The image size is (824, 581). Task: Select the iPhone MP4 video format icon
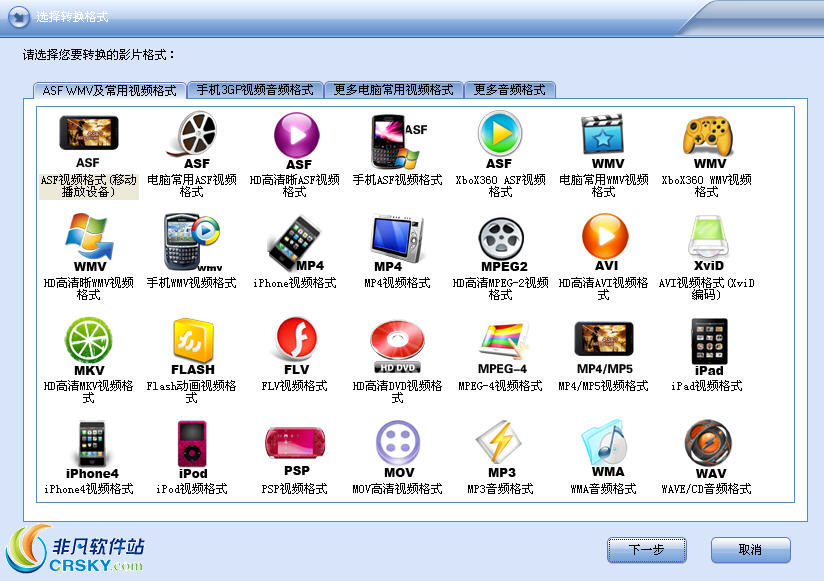click(295, 243)
